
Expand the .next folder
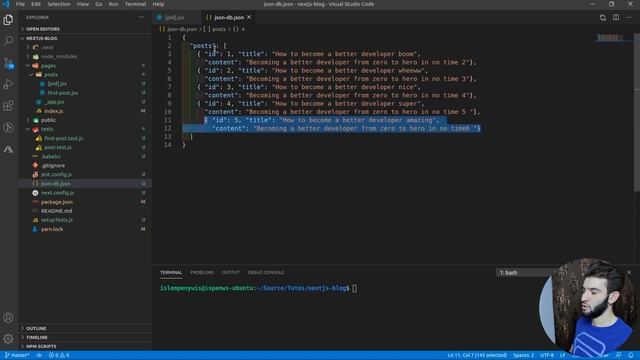(47, 47)
